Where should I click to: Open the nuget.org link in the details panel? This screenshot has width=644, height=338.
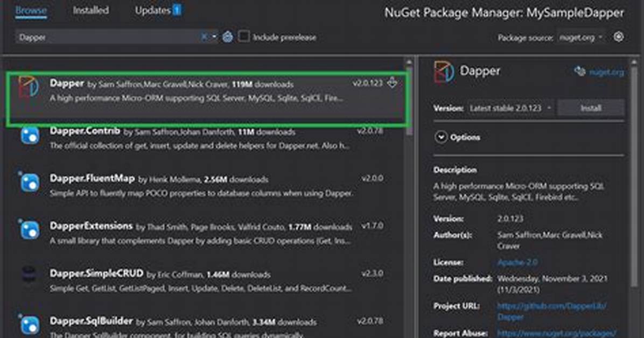pos(606,72)
